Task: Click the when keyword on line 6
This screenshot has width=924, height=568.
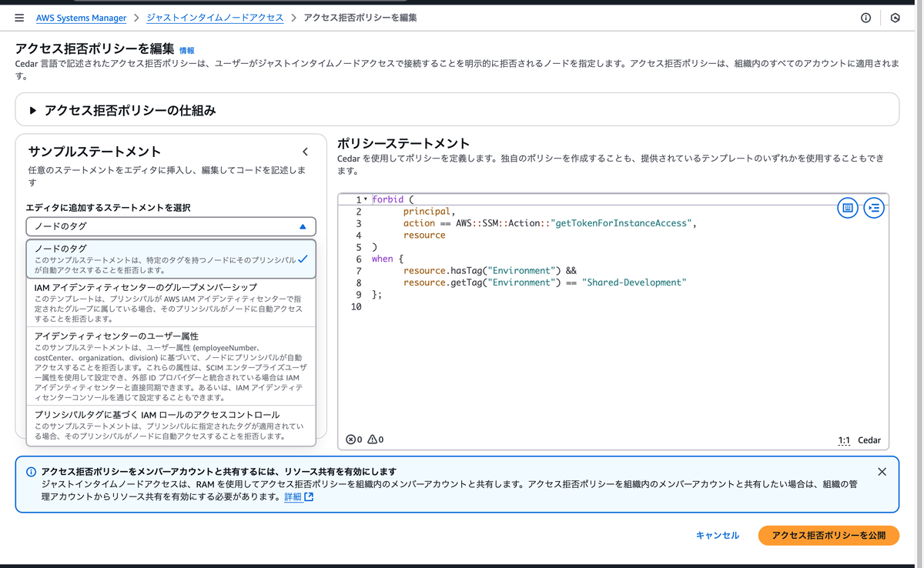Action: pos(382,259)
